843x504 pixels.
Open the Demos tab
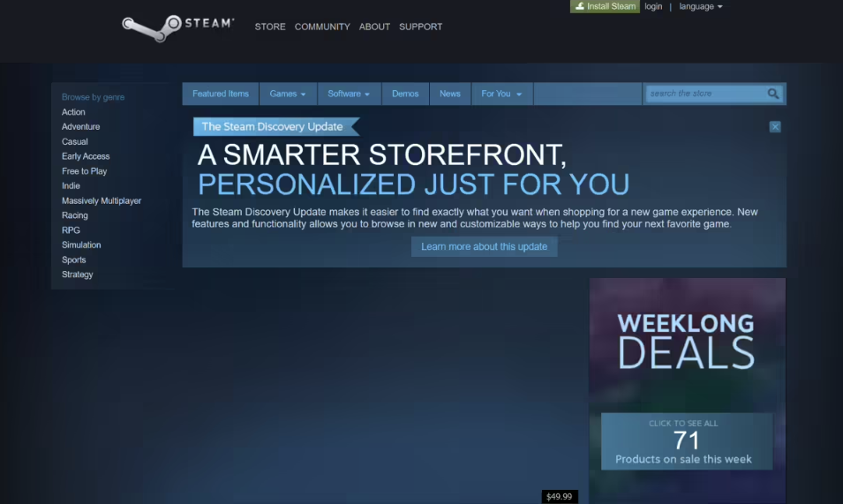405,94
